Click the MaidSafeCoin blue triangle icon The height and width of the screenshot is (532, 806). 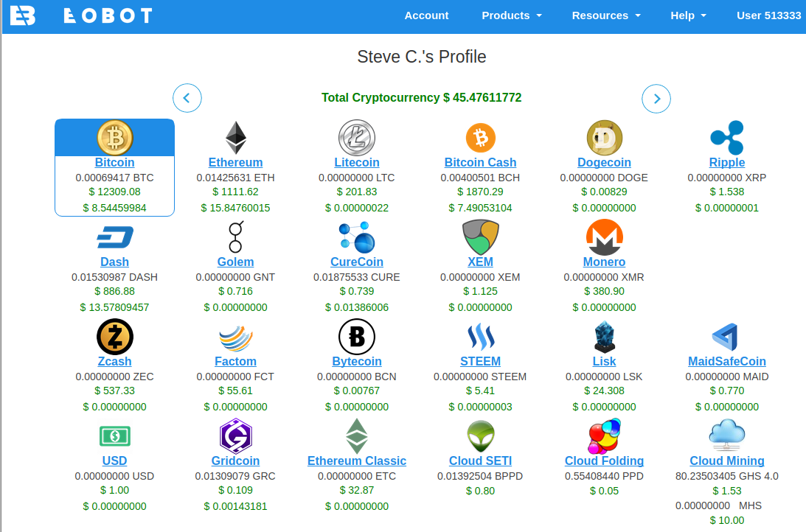click(x=726, y=337)
